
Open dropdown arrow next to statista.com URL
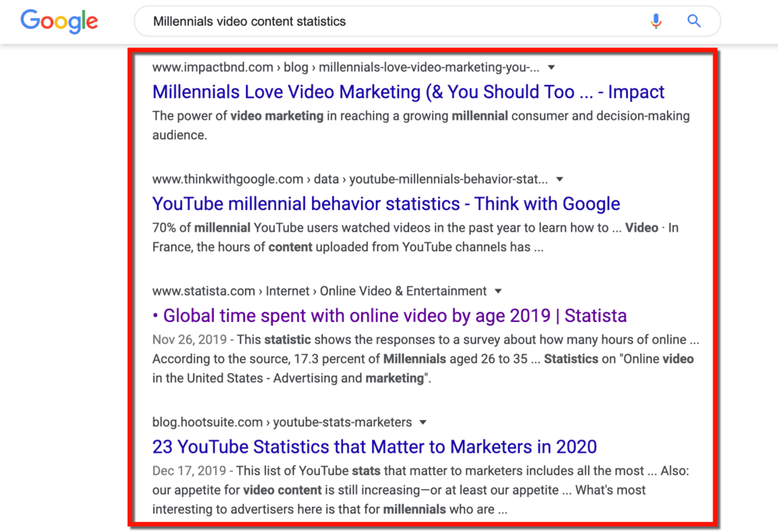pyautogui.click(x=497, y=291)
